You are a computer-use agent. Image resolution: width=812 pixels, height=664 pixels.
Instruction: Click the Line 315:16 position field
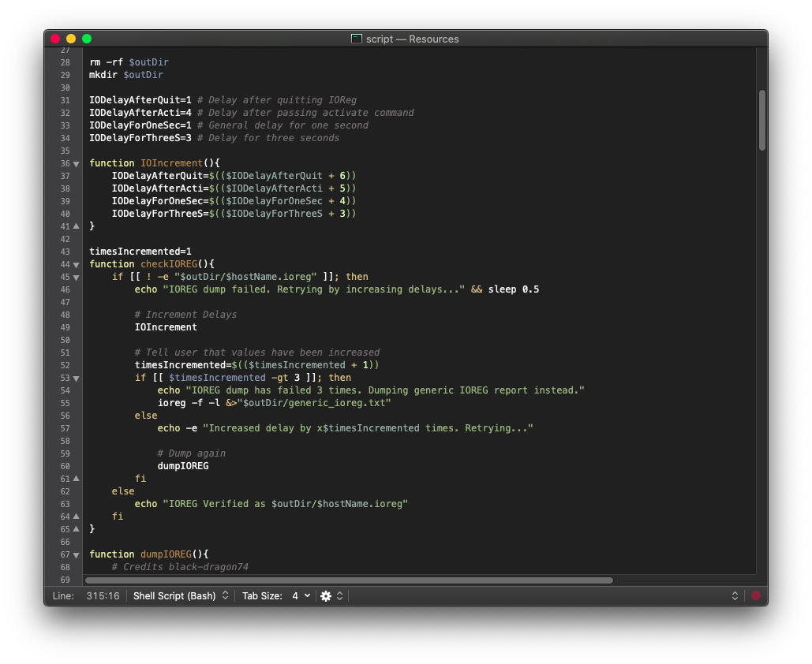pyautogui.click(x=103, y=595)
